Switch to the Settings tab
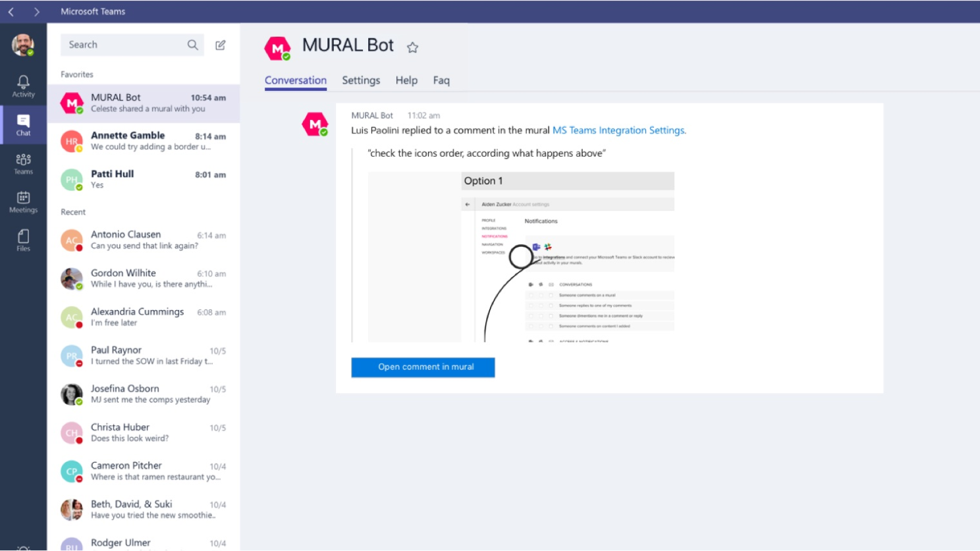Viewport: 980px width, 551px height. point(361,80)
